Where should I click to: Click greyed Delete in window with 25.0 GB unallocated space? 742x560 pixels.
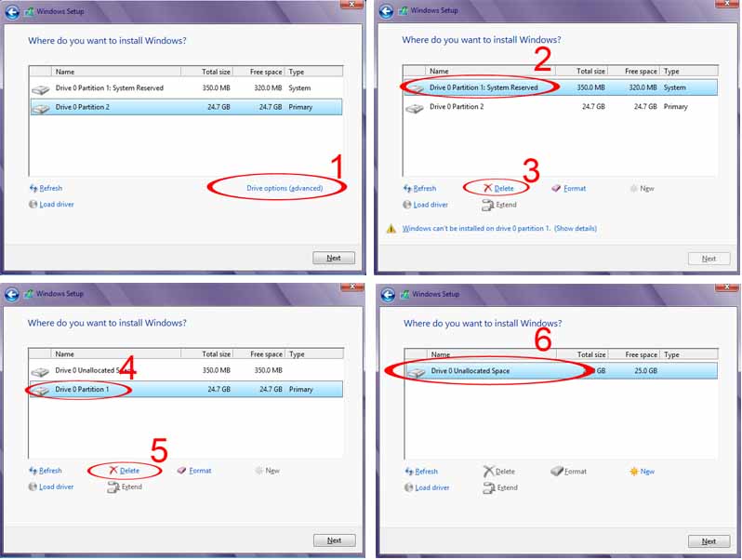tap(499, 472)
